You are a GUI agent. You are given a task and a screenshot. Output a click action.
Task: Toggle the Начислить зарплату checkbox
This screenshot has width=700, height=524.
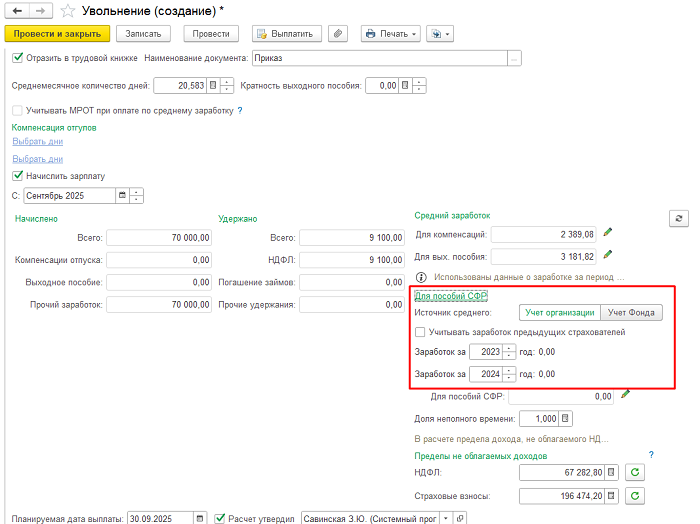(x=18, y=175)
